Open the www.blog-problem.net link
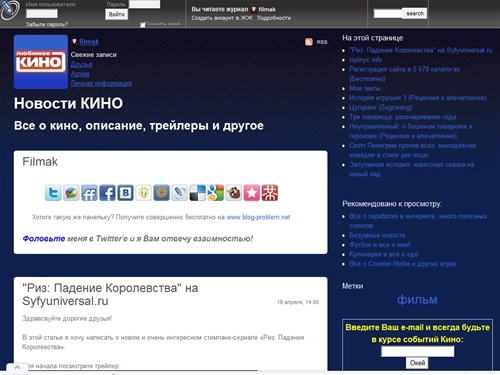This screenshot has height=375, width=500. pyautogui.click(x=258, y=217)
